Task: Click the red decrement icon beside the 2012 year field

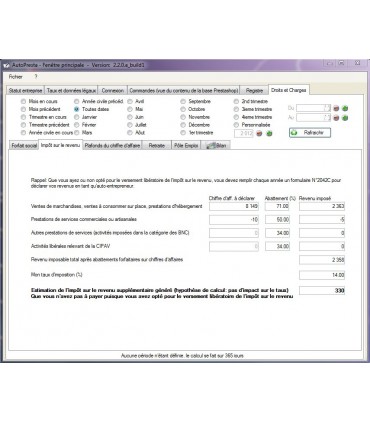Action: (259, 133)
